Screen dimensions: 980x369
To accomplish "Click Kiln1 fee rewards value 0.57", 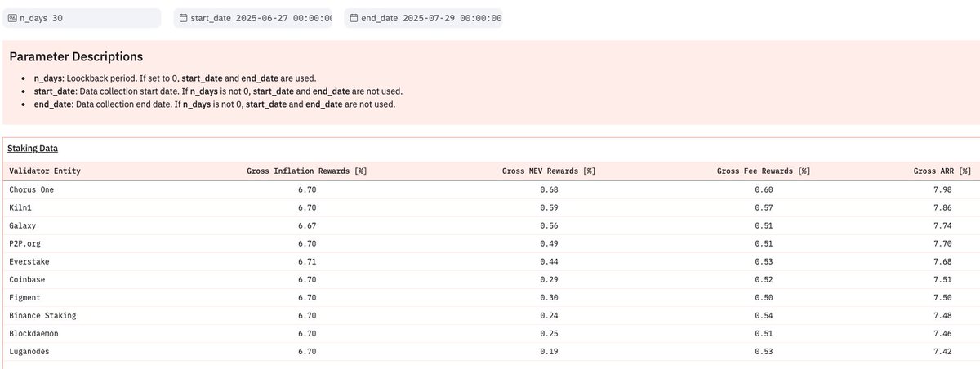I will [764, 207].
